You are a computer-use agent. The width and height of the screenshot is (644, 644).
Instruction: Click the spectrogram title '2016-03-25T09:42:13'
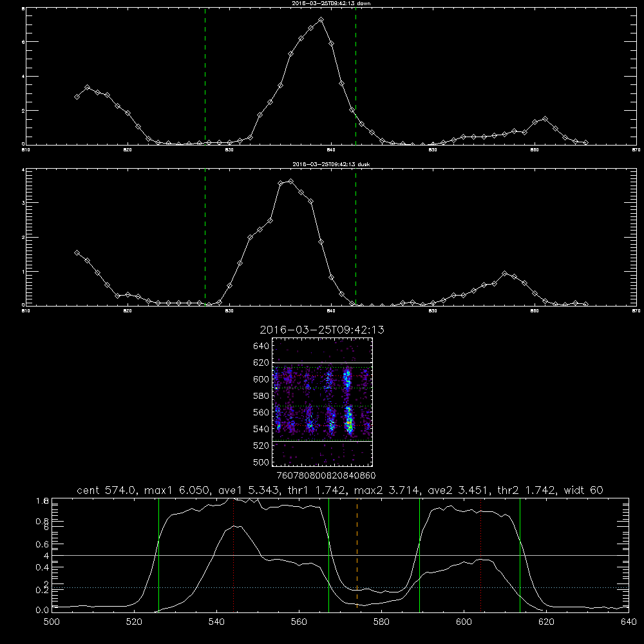[322, 330]
